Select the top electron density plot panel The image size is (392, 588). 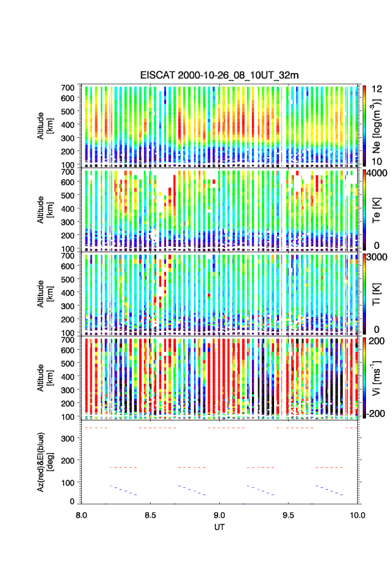[x=220, y=126]
